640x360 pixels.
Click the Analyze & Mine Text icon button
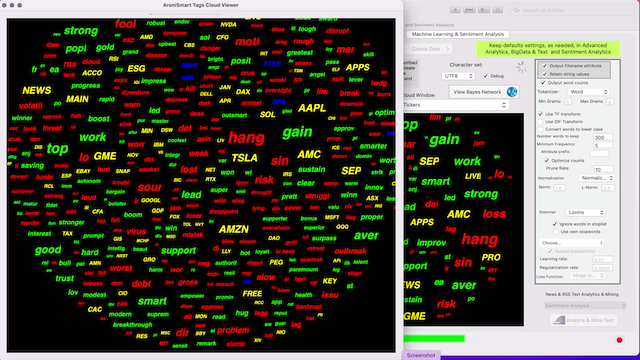click(584, 320)
